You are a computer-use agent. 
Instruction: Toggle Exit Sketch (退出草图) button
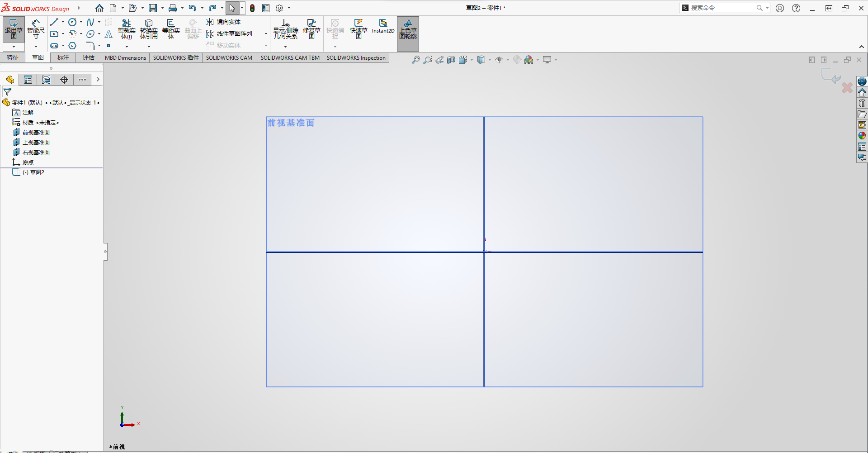point(14,29)
